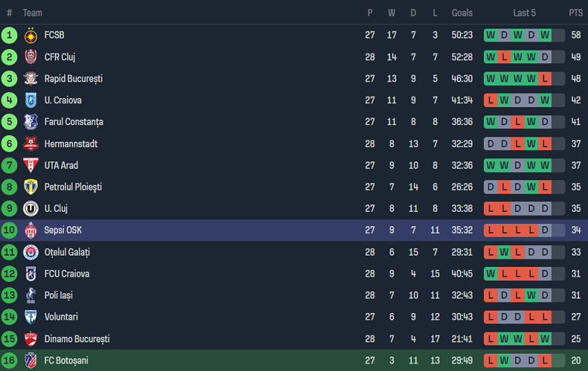
Task: Click the Petrolul Ploiești yellow crest
Action: pos(31,187)
